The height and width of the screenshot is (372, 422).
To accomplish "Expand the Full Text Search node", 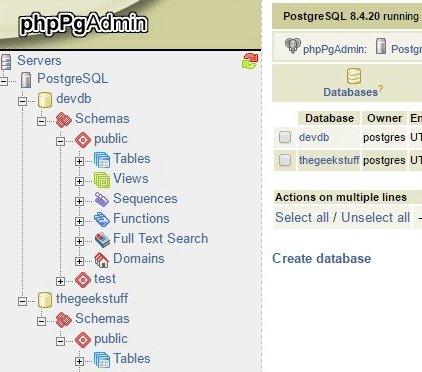I will pyautogui.click(x=79, y=241).
